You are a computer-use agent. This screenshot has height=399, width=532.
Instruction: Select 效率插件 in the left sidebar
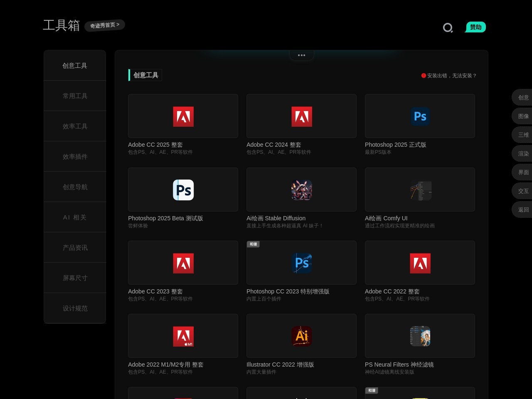pyautogui.click(x=75, y=157)
